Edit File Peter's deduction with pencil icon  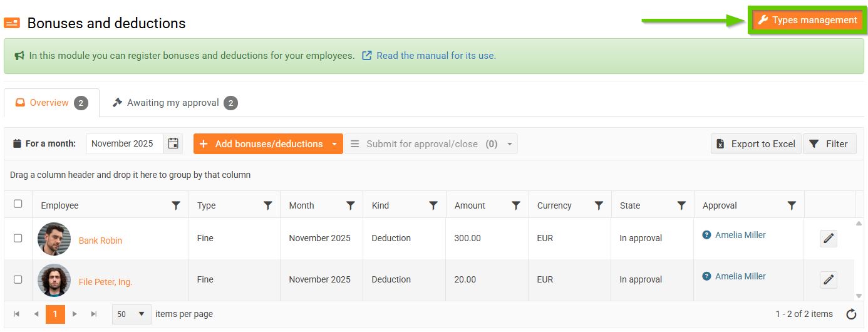(828, 280)
